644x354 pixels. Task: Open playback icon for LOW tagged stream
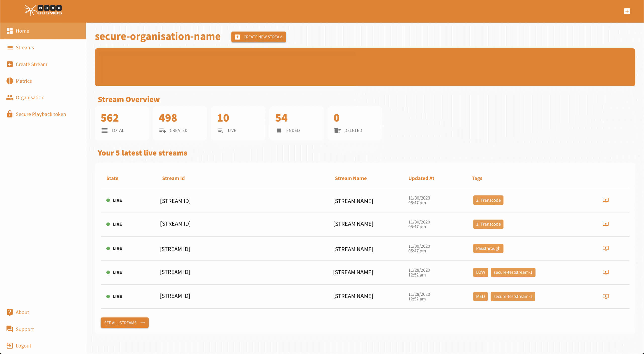point(606,272)
